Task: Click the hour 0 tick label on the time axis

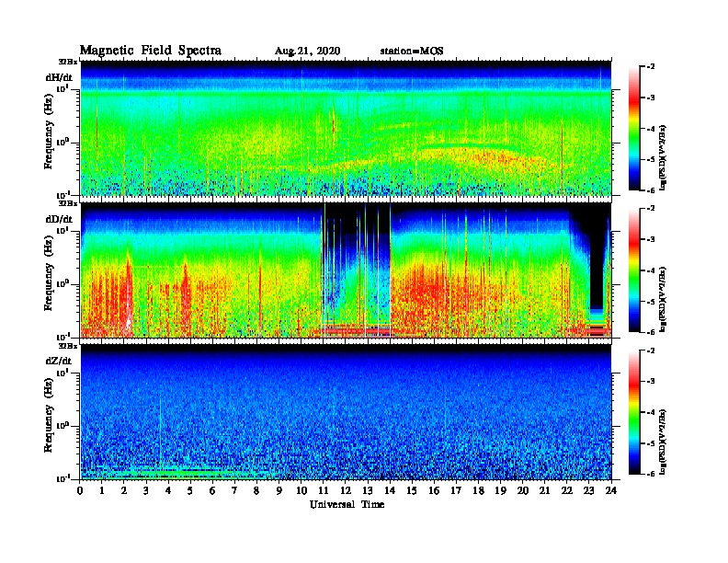Action: 80,490
